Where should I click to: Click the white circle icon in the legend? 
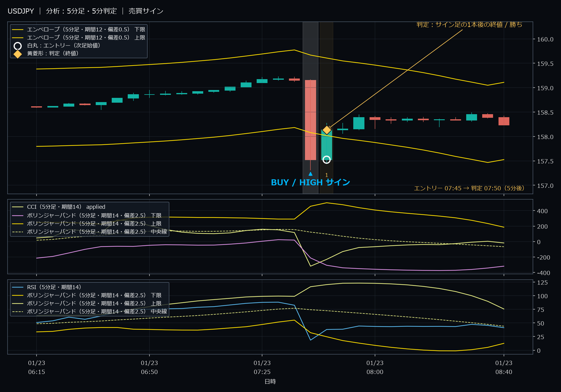point(18,46)
